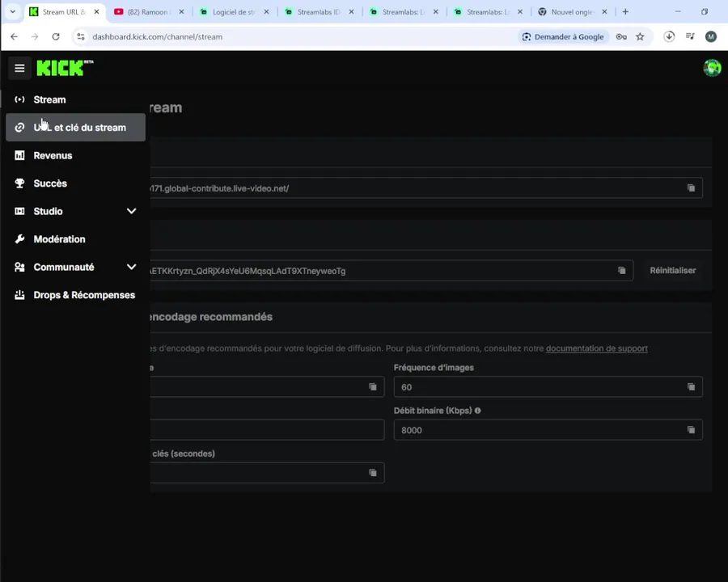
Task: Copy the Débit binaire value 8000
Action: pos(691,430)
